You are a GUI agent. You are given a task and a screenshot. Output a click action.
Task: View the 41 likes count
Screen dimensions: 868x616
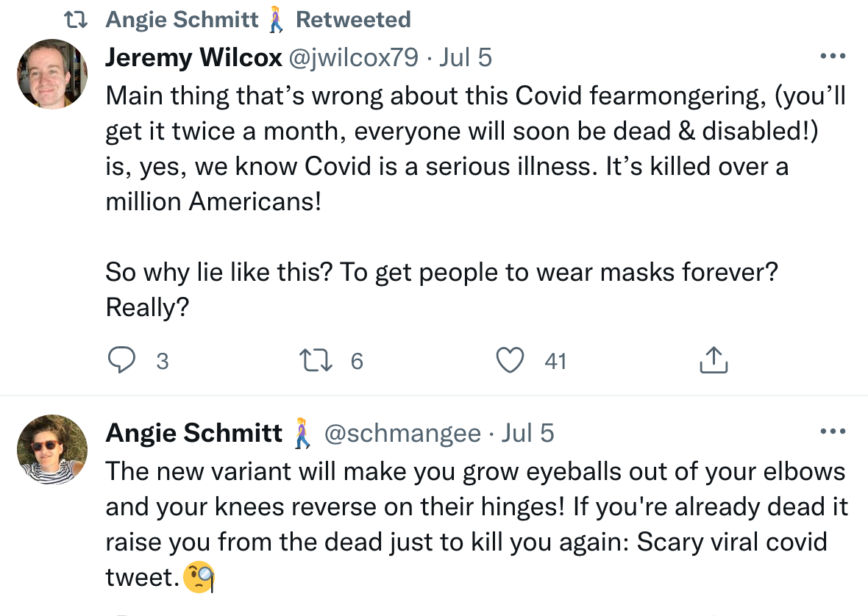[x=555, y=361]
